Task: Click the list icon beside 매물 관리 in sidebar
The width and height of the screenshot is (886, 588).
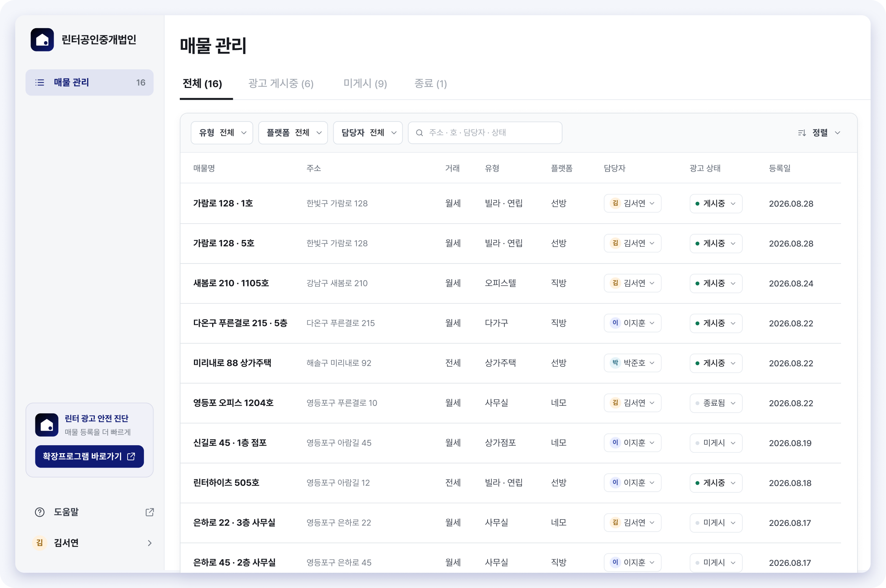Action: point(40,83)
